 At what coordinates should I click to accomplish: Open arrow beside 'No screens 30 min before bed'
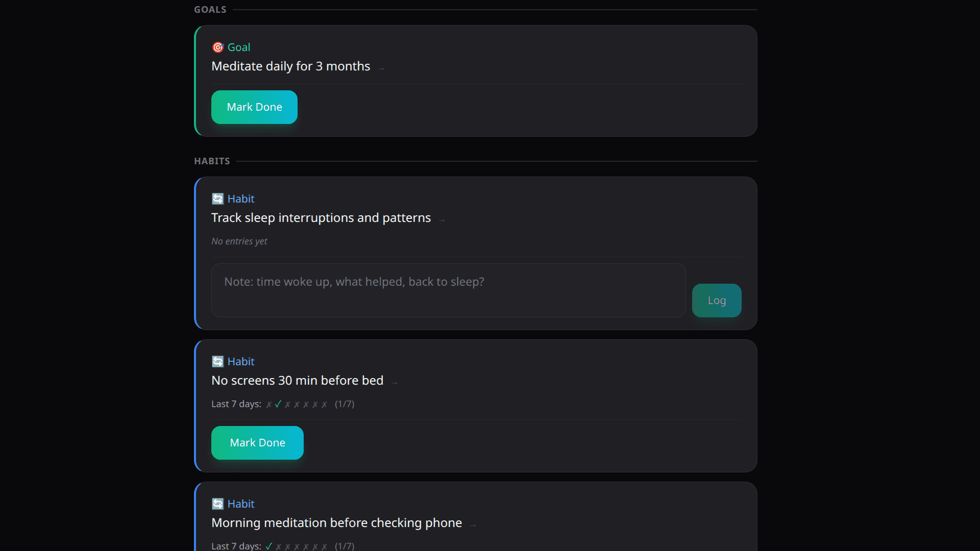[x=395, y=382]
